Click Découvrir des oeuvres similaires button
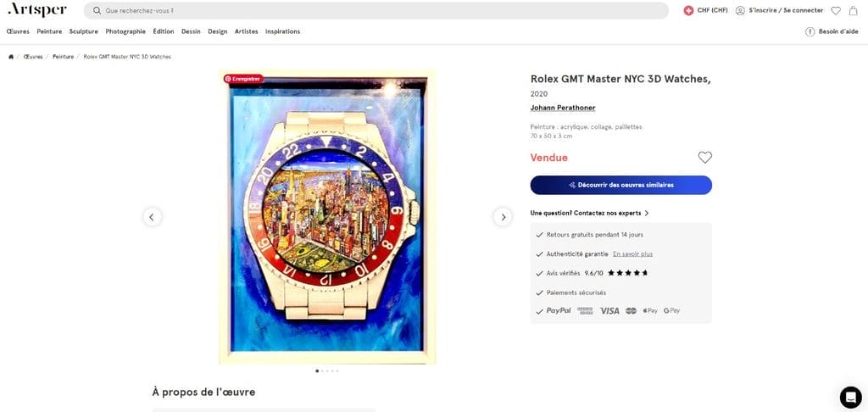Viewport: 868px width, 412px height. point(621,185)
